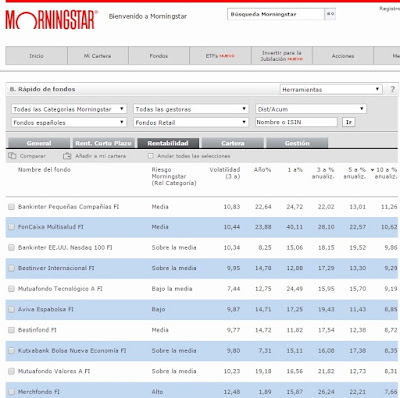
Task: Open the Fondos menu item
Action: 159,56
